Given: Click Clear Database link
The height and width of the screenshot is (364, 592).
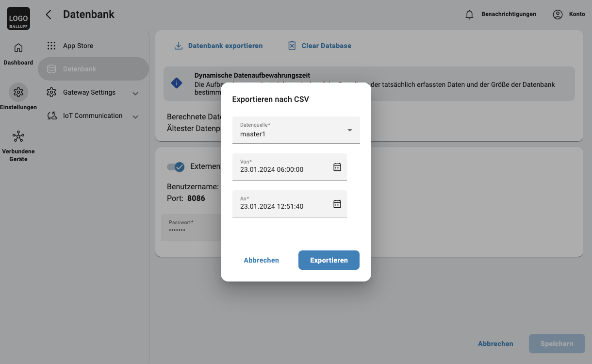Looking at the screenshot, I should coord(326,46).
